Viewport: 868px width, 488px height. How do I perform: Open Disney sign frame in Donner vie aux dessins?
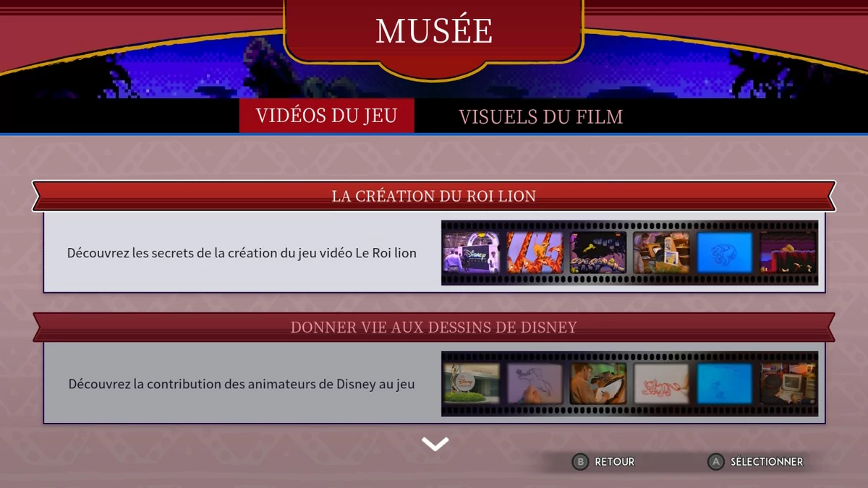471,383
